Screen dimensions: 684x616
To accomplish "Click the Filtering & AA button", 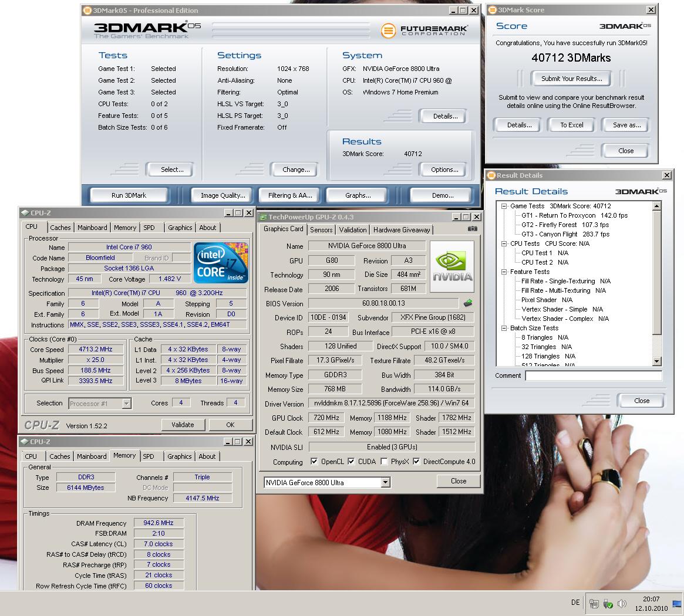I will pyautogui.click(x=290, y=195).
